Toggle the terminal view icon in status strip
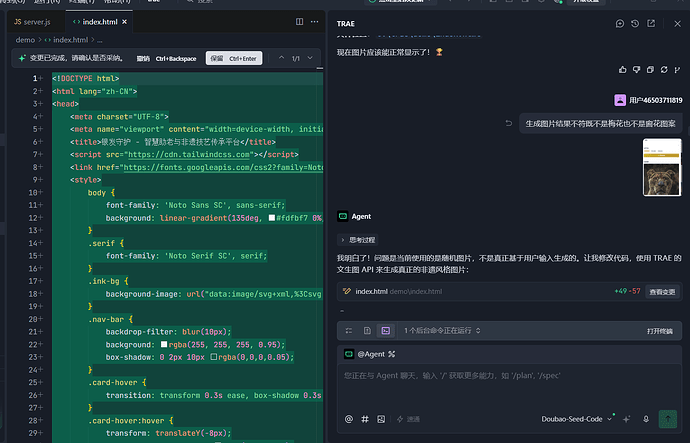The width and height of the screenshot is (690, 443). [x=385, y=330]
